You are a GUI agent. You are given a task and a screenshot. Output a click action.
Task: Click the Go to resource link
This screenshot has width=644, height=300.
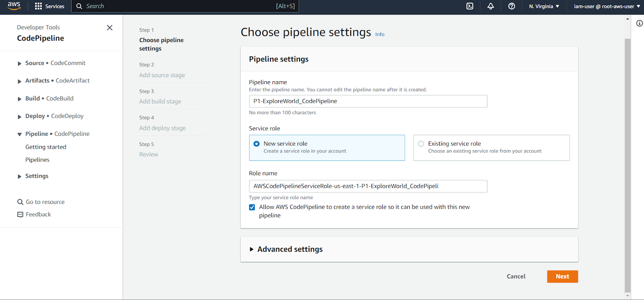(x=45, y=202)
